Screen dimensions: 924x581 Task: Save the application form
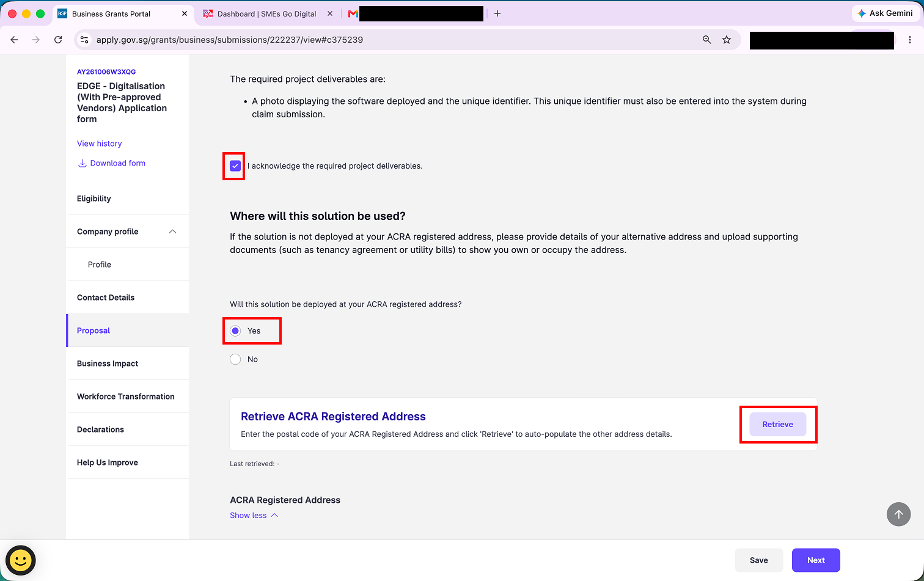(758, 560)
